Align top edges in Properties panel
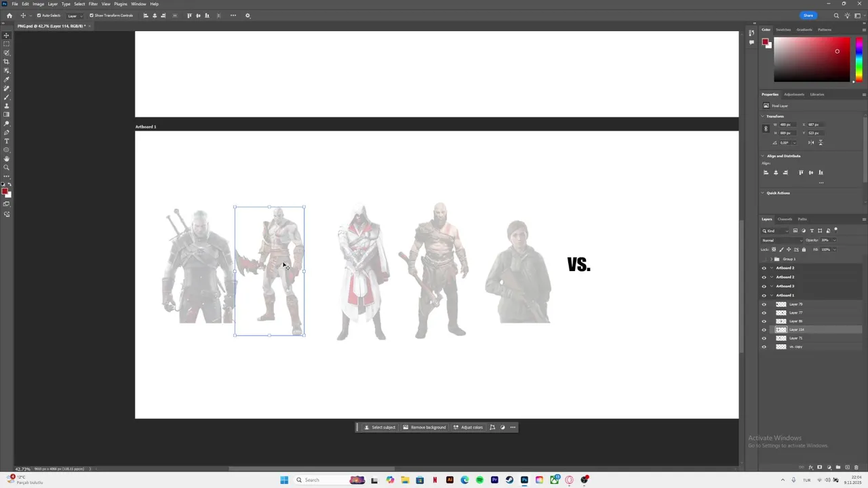Screen dimensions: 868x488 pyautogui.click(x=801, y=172)
